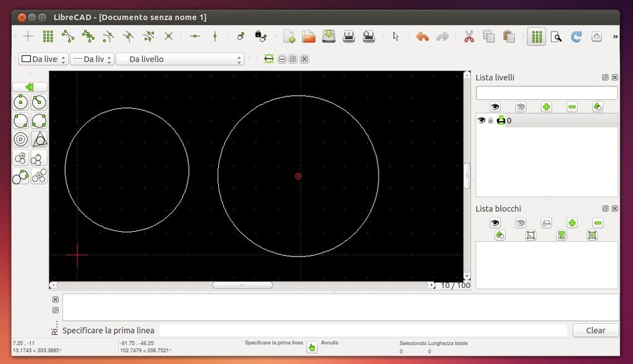Click the scissors cut icon
Screen dimensions: 633x364
click(x=469, y=36)
